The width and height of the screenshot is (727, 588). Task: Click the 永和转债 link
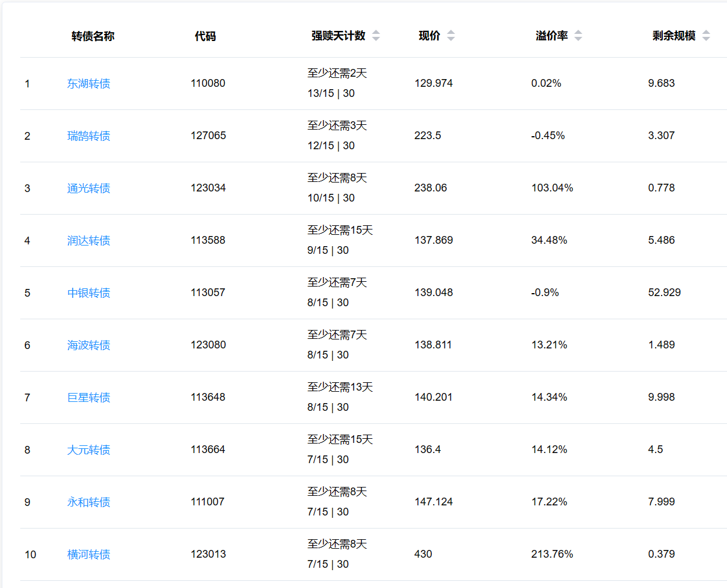[x=89, y=502]
